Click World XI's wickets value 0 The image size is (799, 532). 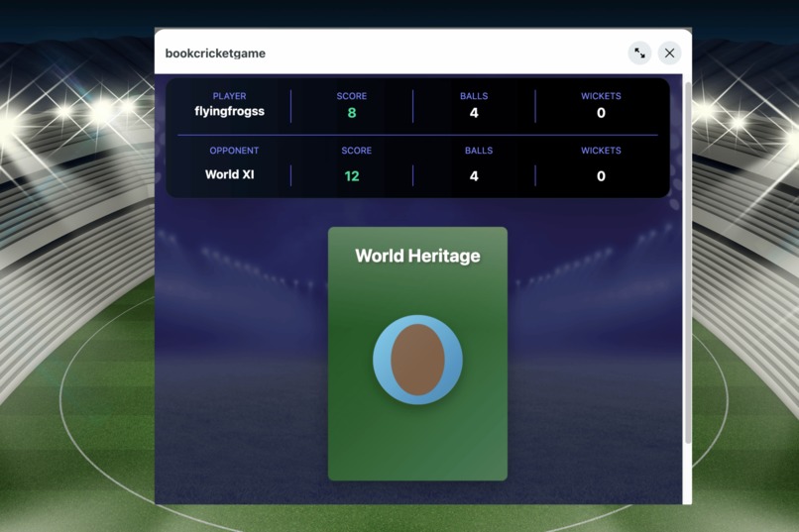coord(602,176)
